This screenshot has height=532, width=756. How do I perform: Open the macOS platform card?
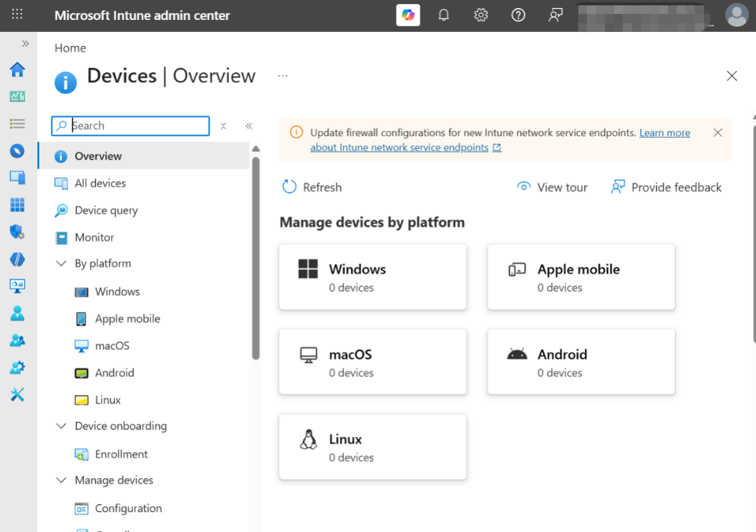click(373, 362)
